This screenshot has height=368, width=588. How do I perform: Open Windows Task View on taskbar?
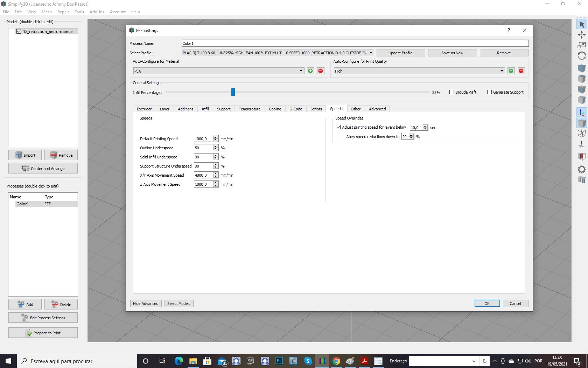point(162,361)
